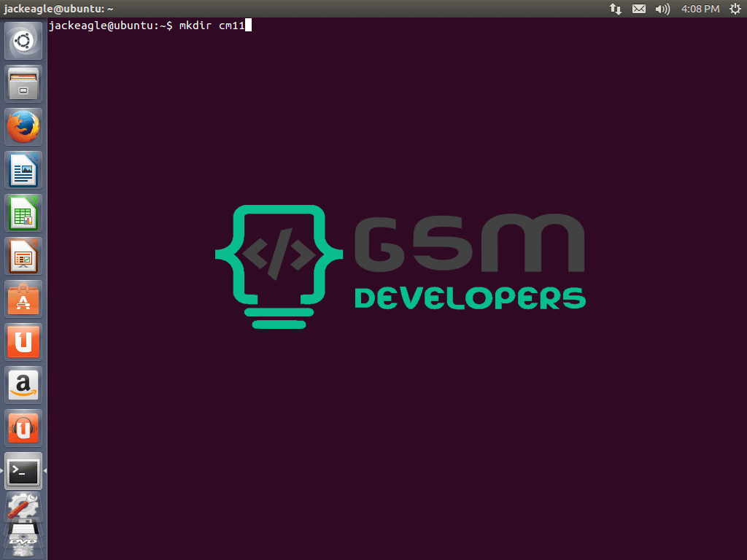Open the Ubuntu Software Center bag icon
This screenshot has height=560, width=747.
click(23, 299)
